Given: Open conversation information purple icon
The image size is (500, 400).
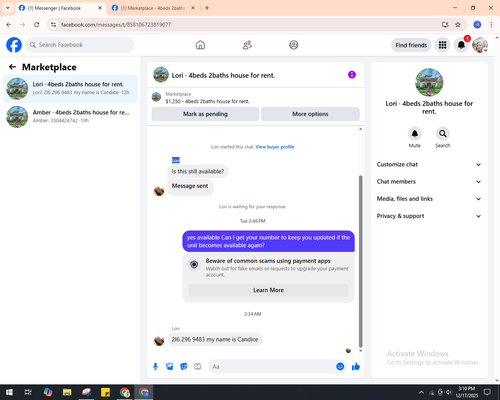Looking at the screenshot, I should (352, 75).
